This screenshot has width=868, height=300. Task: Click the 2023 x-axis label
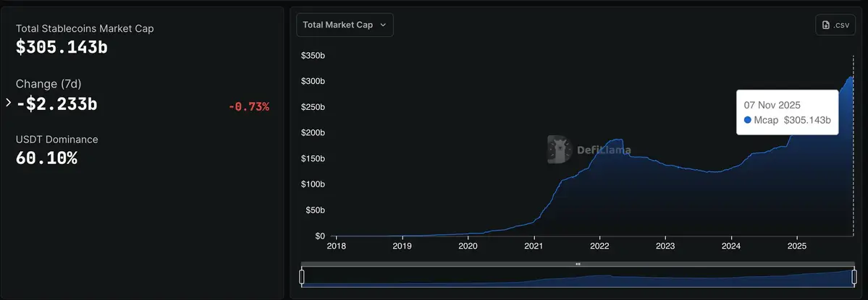coord(665,245)
